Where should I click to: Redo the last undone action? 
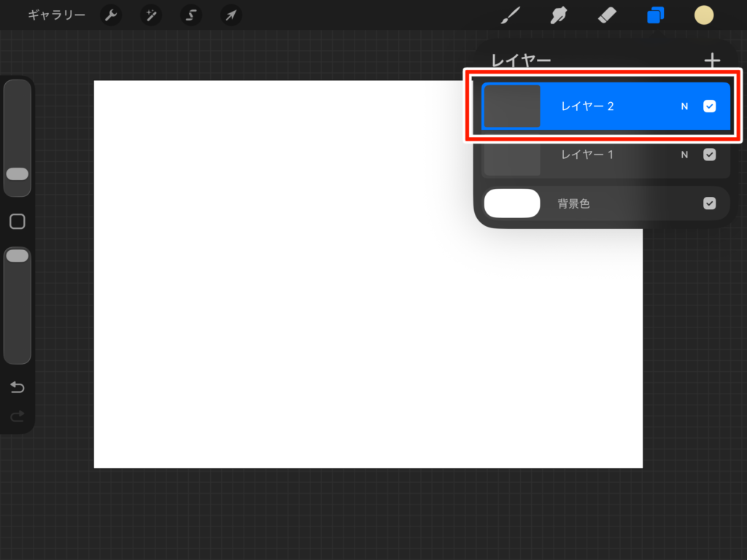tap(18, 416)
